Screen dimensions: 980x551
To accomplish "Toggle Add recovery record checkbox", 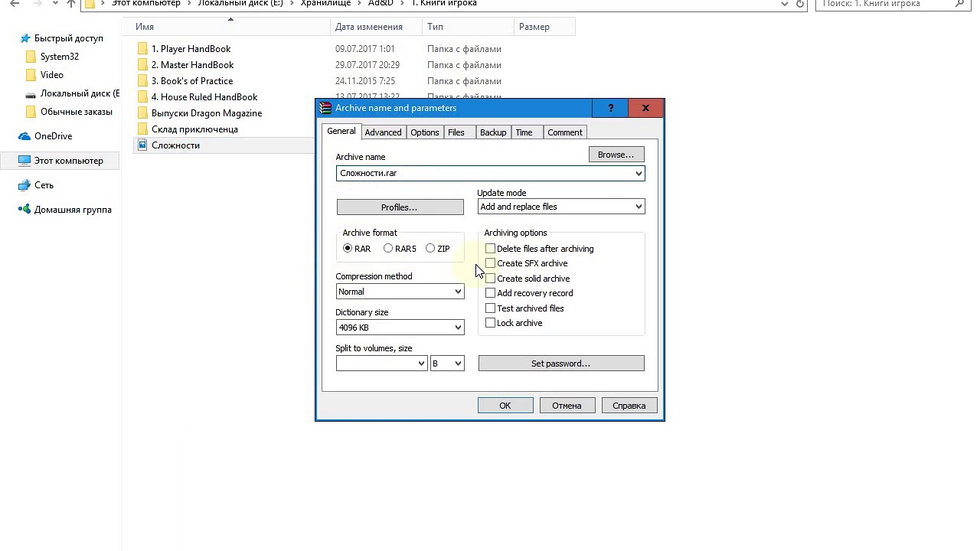I will pos(490,293).
